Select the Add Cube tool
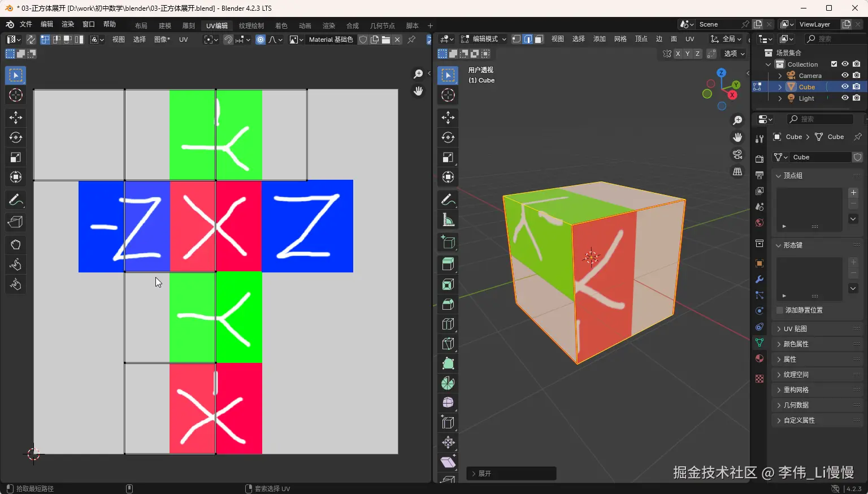 pyautogui.click(x=448, y=242)
